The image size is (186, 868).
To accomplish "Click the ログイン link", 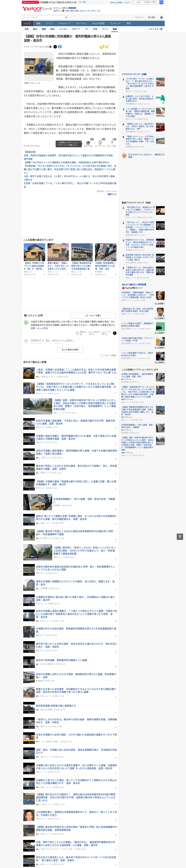I will coord(57,11).
